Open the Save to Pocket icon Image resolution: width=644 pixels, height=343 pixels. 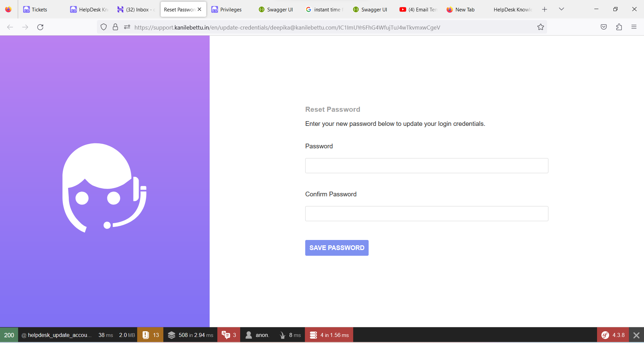(x=604, y=27)
